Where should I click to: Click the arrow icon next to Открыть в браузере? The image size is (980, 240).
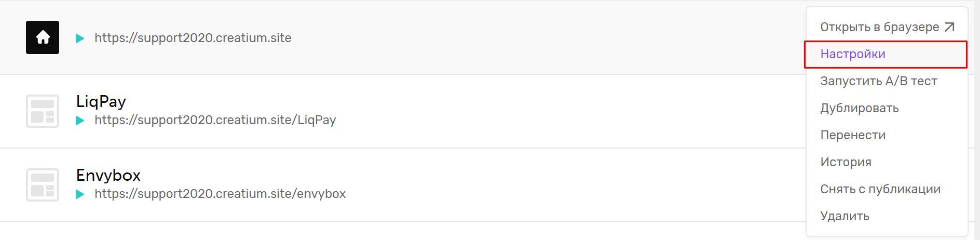949,27
